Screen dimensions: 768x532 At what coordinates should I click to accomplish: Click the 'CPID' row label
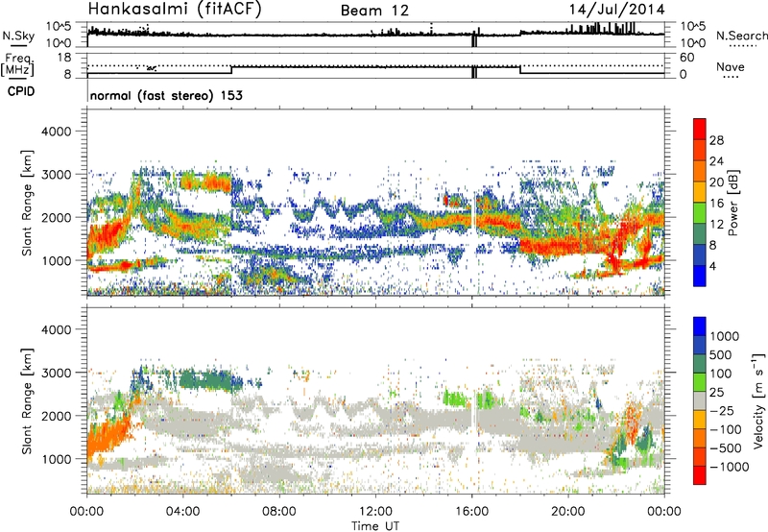click(x=21, y=91)
